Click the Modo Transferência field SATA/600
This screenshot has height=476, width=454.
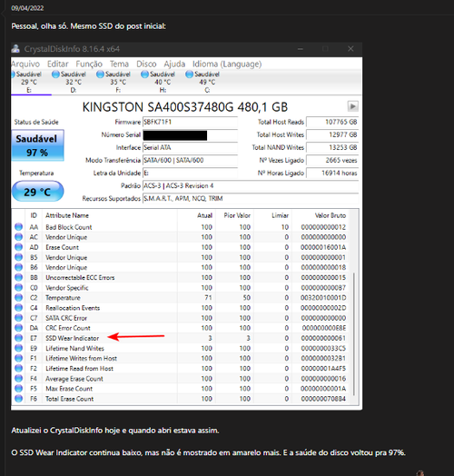click(x=190, y=160)
